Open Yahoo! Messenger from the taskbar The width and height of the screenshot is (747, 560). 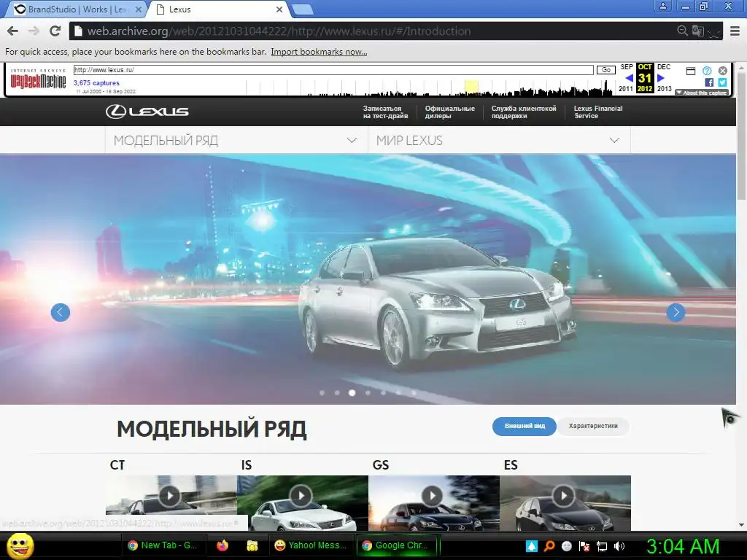311,545
